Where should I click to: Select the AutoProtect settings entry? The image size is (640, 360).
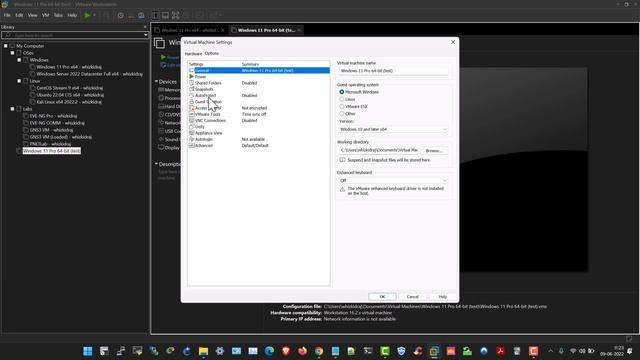click(x=205, y=96)
